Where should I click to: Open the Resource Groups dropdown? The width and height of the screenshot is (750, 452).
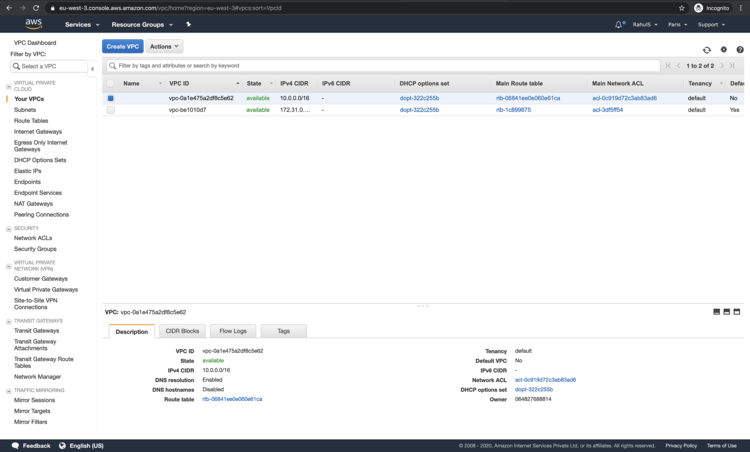click(142, 24)
